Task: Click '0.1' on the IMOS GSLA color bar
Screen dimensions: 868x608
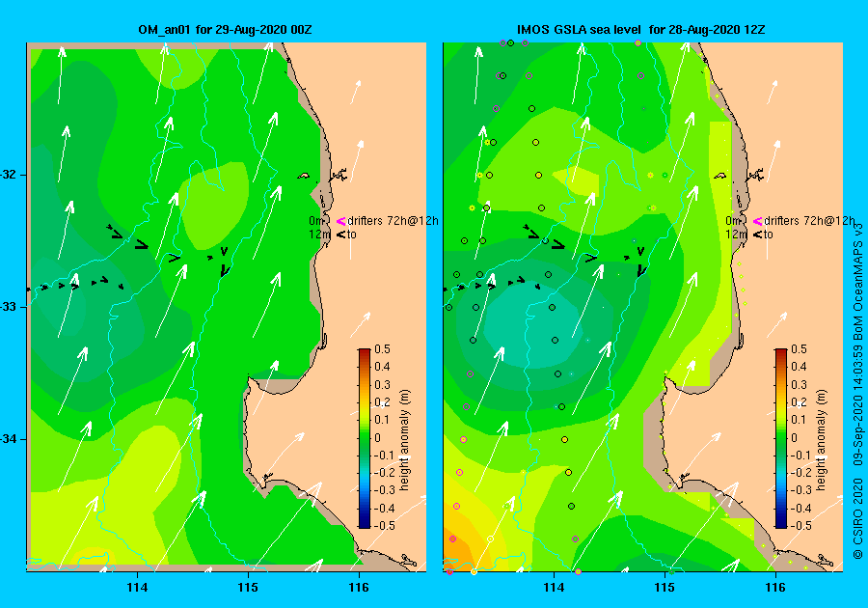Action: click(x=799, y=420)
